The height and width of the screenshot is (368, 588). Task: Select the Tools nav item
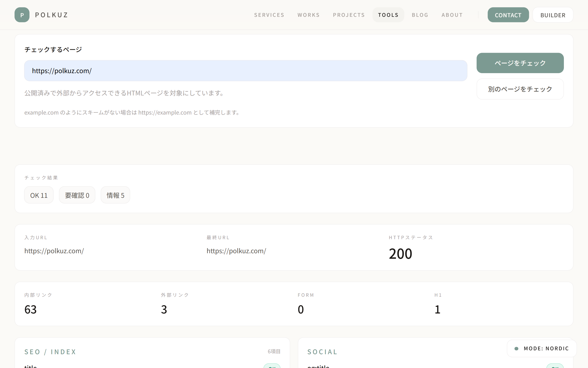pyautogui.click(x=388, y=15)
